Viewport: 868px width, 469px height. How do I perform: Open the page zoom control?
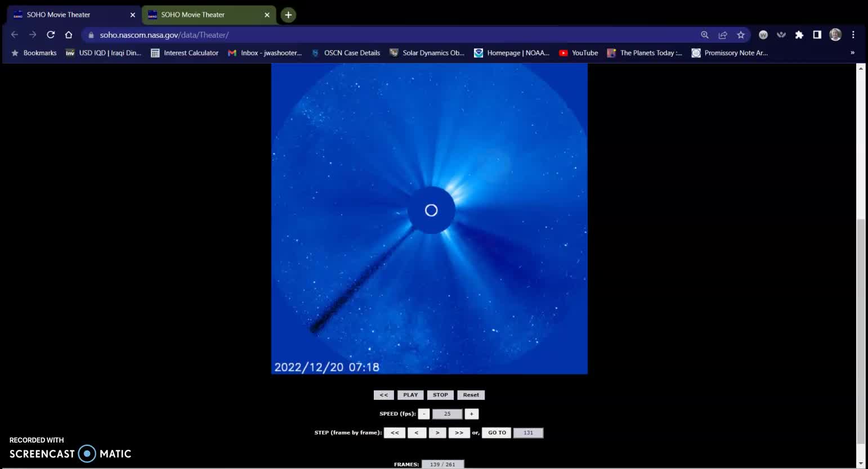(x=704, y=35)
